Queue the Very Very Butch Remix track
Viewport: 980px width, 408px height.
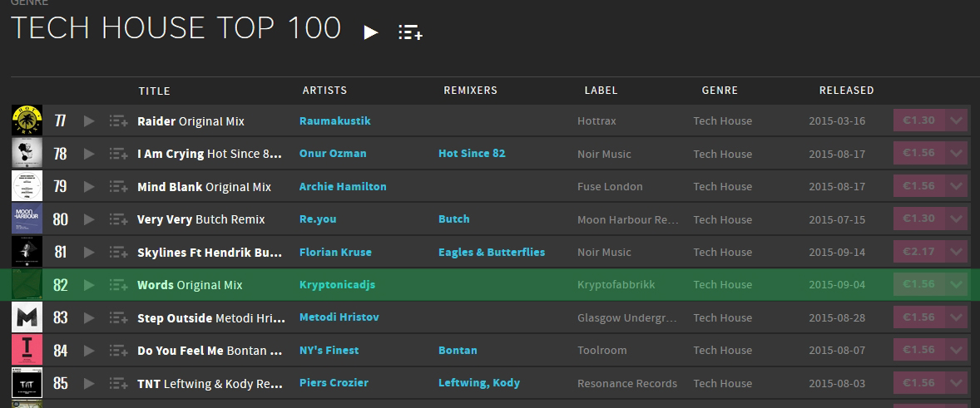coord(117,220)
